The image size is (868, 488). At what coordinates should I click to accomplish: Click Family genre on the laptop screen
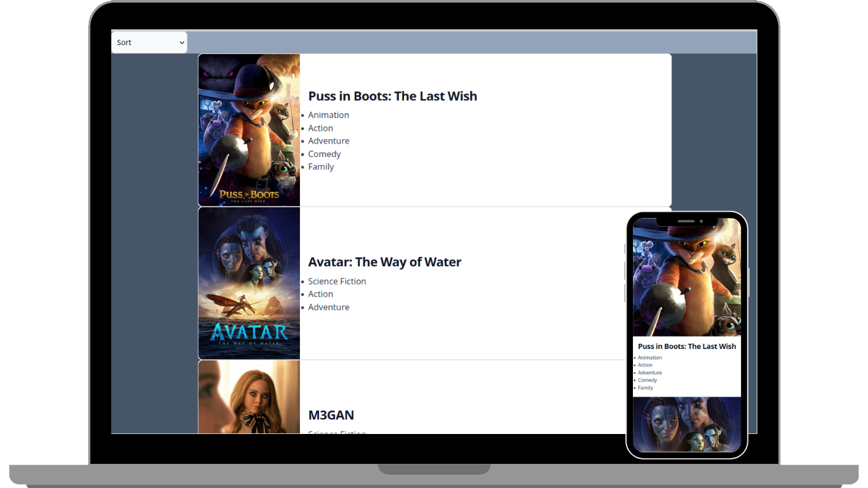[x=321, y=167]
